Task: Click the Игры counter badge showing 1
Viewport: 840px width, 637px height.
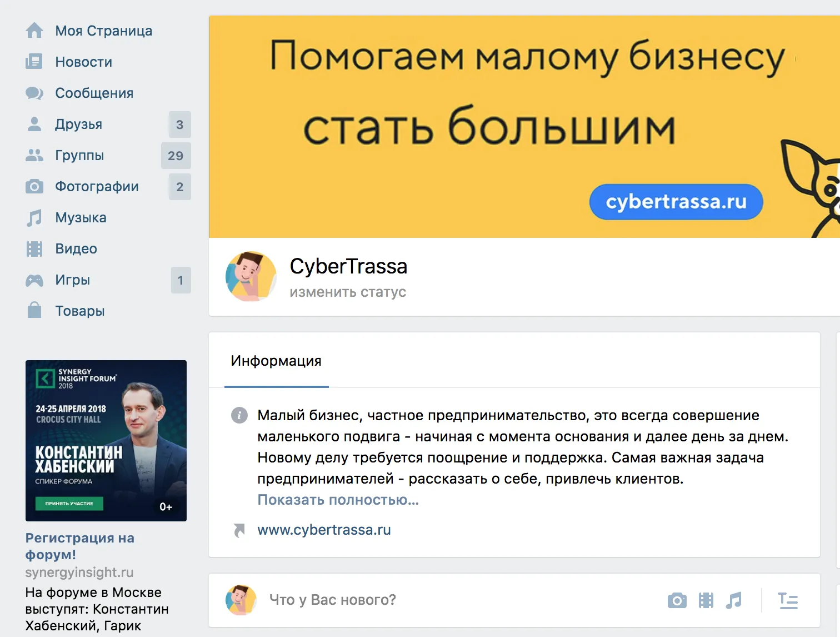Action: pyautogui.click(x=181, y=280)
